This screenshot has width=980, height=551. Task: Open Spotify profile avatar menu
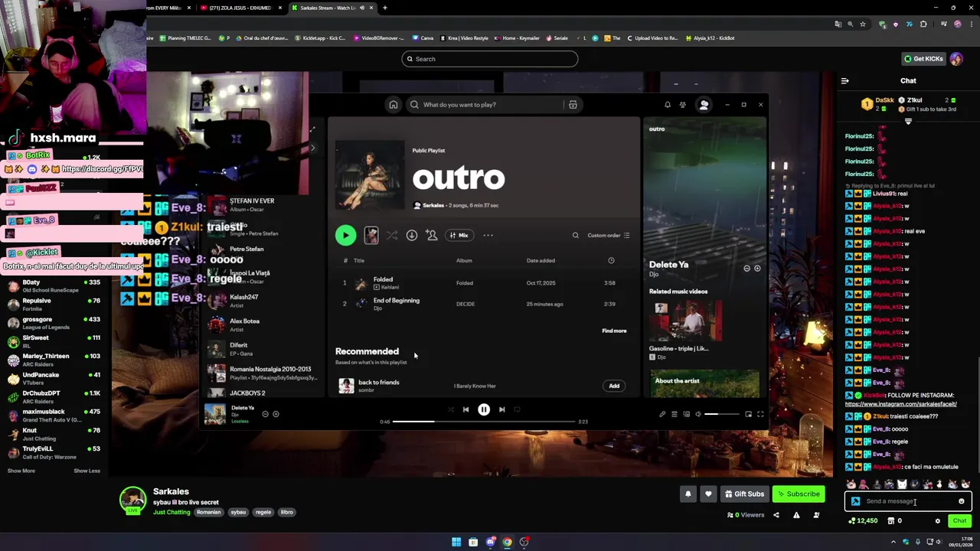(704, 105)
